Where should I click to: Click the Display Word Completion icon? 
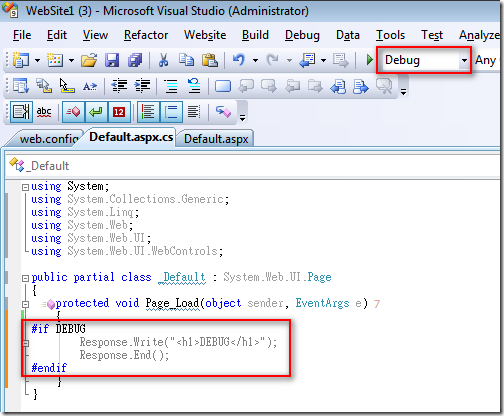pos(90,86)
